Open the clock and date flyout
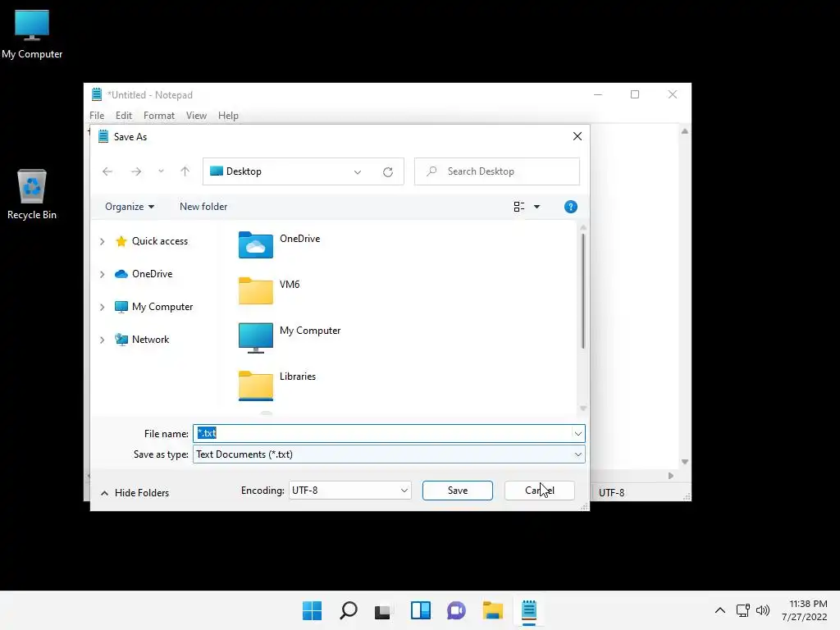Screen dimensions: 840x630 pos(804,610)
